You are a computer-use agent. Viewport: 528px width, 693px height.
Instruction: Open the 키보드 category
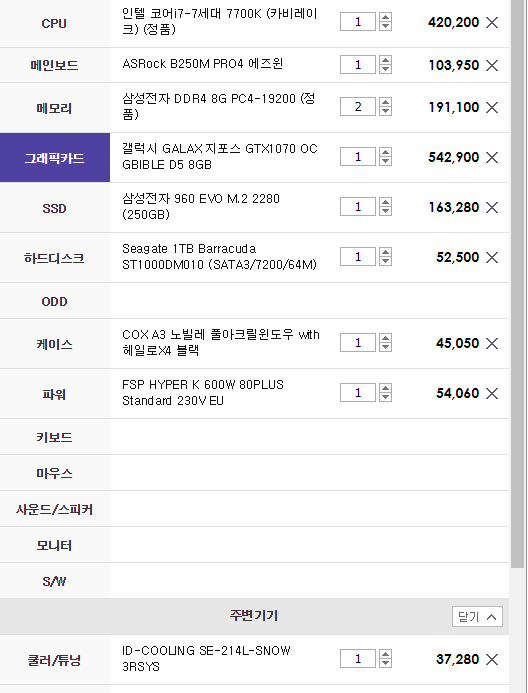(x=55, y=437)
